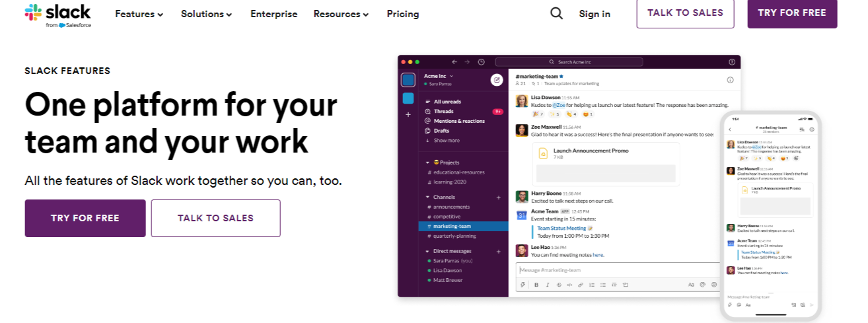
Task: Click the lightning shortcuts icon in composer
Action: (x=523, y=285)
